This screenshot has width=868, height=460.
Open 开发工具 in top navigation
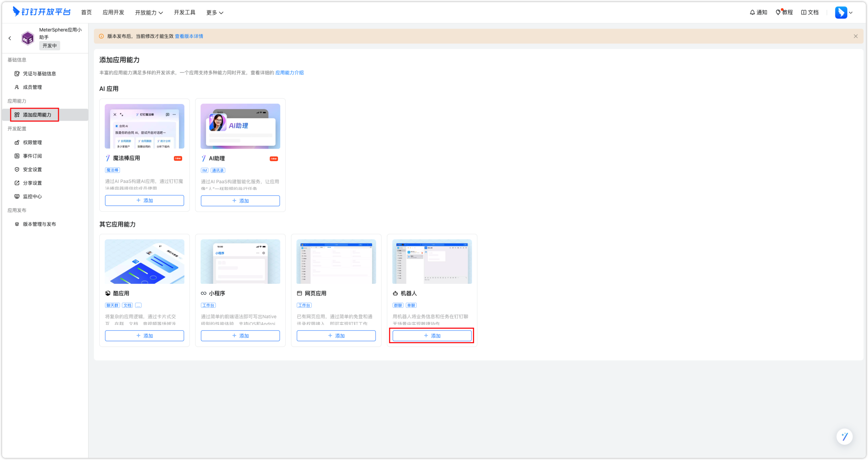pos(185,12)
